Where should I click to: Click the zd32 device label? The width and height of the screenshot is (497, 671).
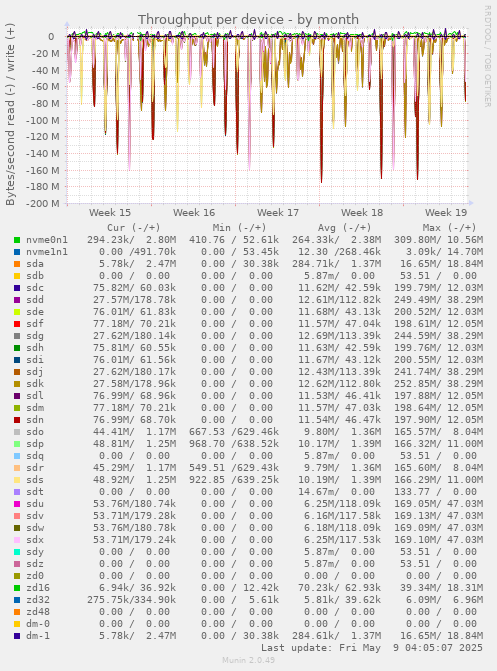38,600
